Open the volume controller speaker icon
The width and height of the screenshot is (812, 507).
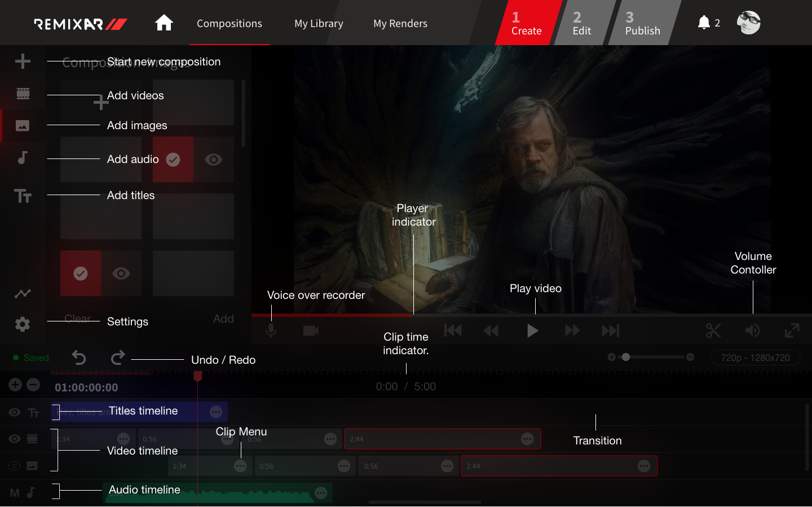[x=753, y=330]
